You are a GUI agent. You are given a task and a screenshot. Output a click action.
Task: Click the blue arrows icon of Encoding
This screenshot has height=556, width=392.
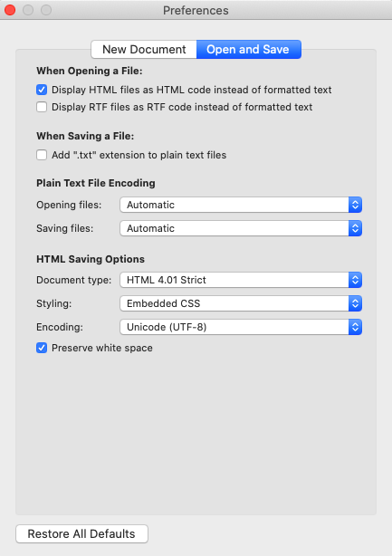tap(355, 327)
